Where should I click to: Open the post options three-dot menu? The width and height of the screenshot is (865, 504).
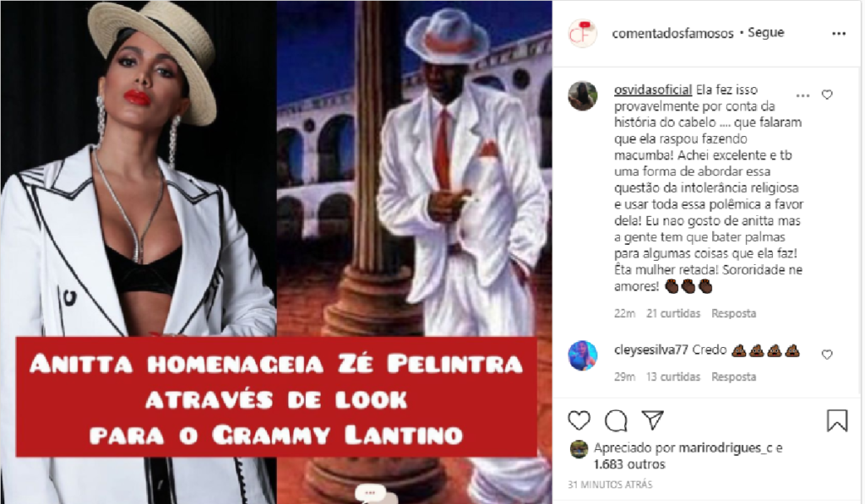(839, 34)
